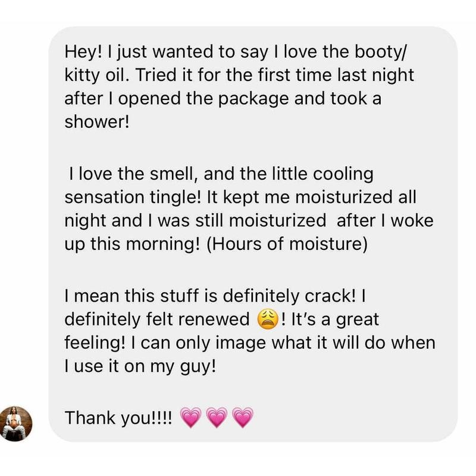Select the word "shower!" in the message
Screen dimensions: 476x476
[x=97, y=122]
